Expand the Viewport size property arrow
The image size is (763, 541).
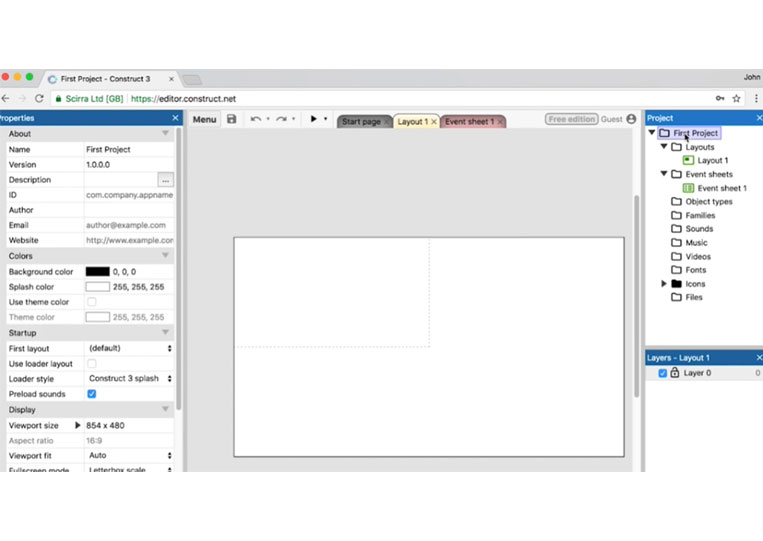77,425
